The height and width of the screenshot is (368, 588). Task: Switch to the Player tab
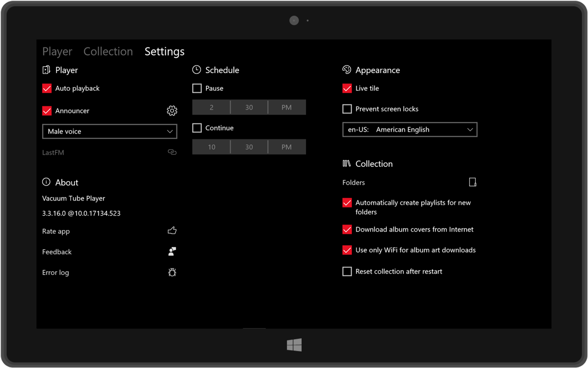[57, 51]
